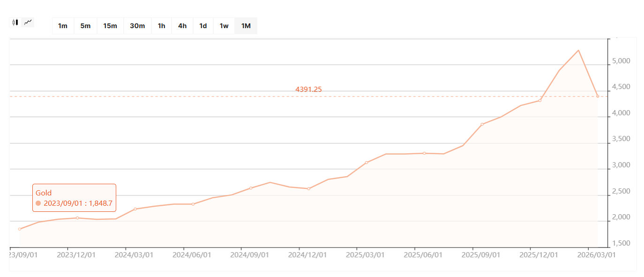Viewport: 644px width, 277px height.
Task: Select the line chart type icon
Action: [28, 22]
